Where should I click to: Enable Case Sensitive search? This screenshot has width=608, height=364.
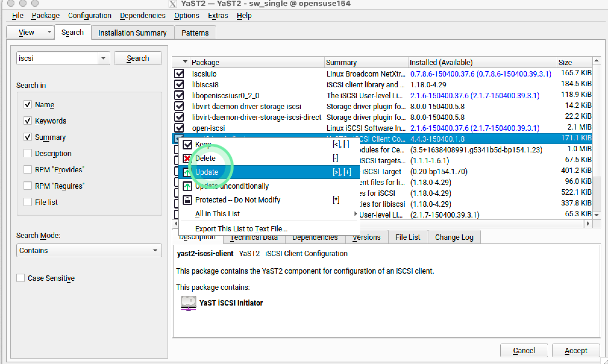pyautogui.click(x=20, y=278)
